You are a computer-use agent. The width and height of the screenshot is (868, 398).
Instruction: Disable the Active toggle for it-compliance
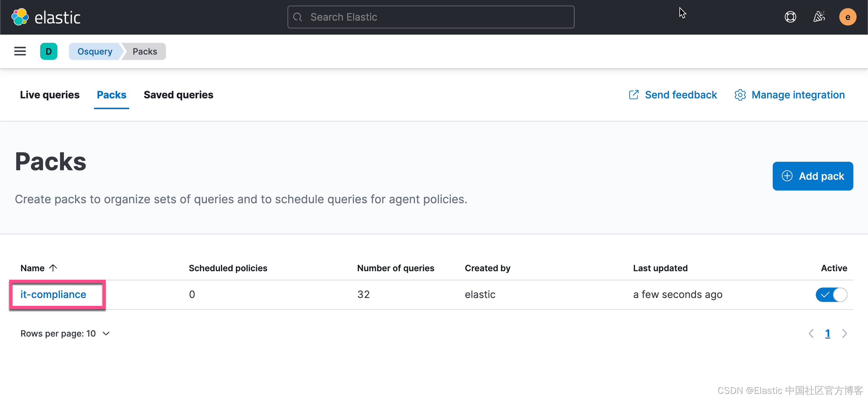[x=831, y=294]
